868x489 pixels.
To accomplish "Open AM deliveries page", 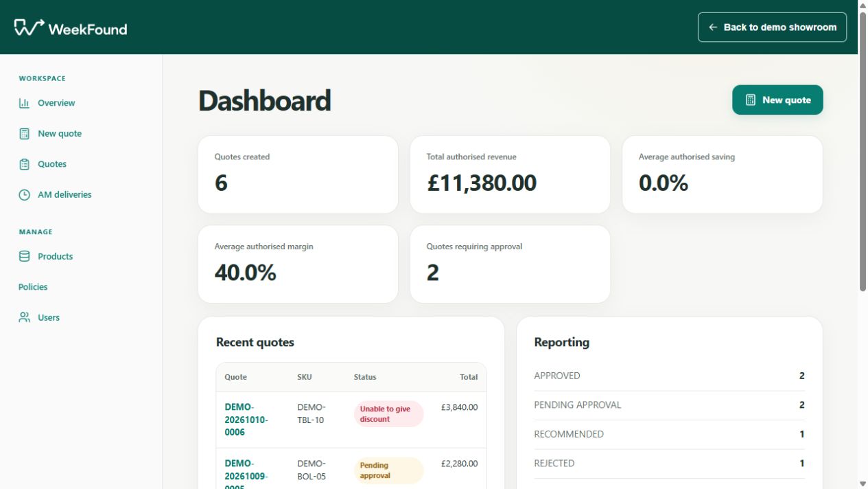I will point(64,195).
